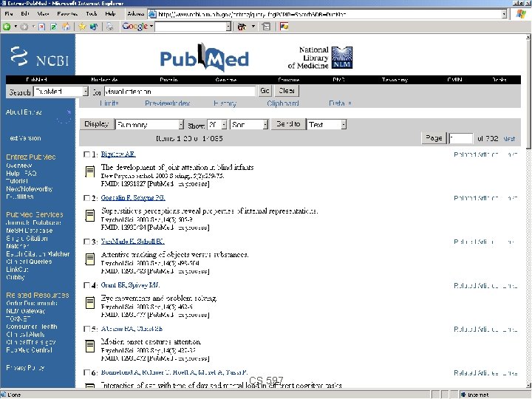Click the Display button

(96, 124)
